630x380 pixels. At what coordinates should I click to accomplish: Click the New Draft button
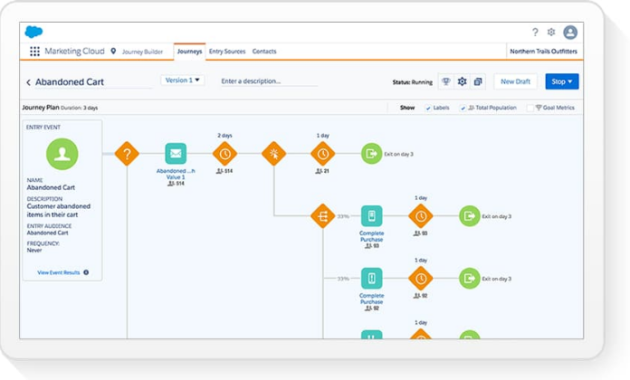pos(515,82)
